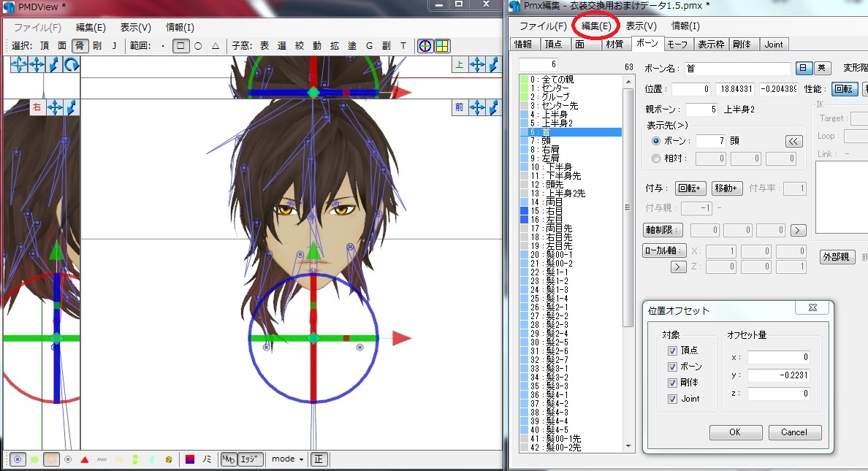Switch bone name to Japanese (日)
Viewport: 868px width, 471px height.
click(x=803, y=68)
